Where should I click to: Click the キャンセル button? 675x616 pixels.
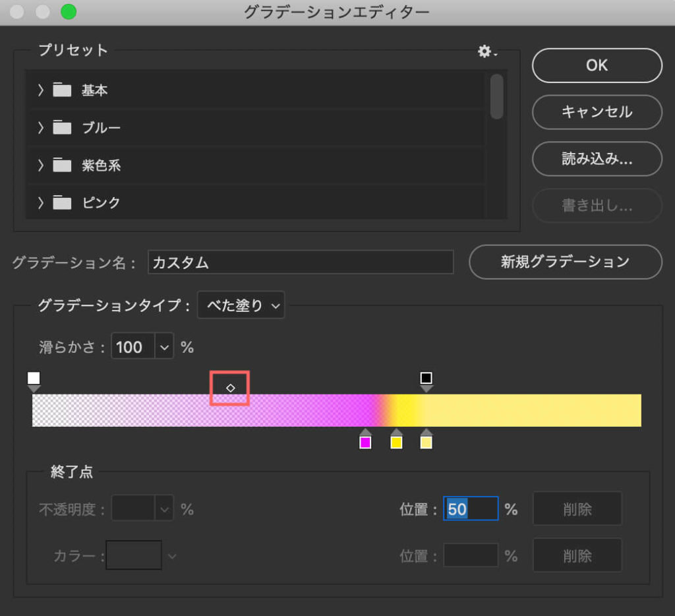coord(597,112)
